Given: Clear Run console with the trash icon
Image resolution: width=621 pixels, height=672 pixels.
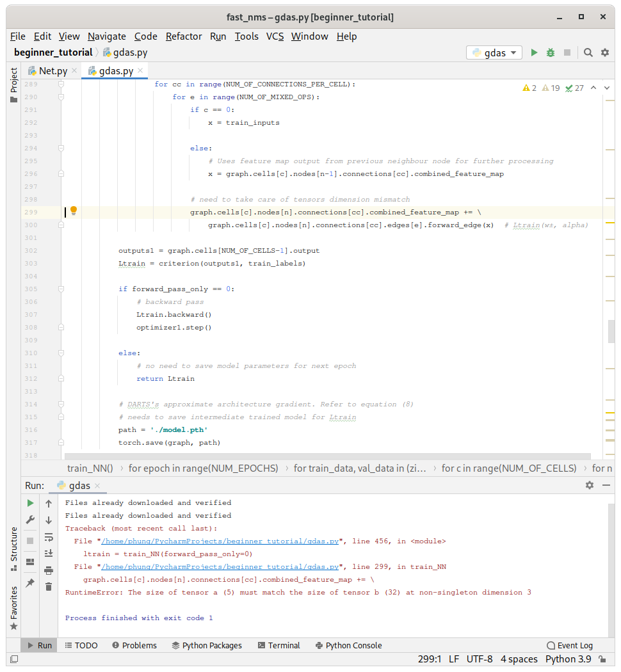Looking at the screenshot, I should click(x=49, y=586).
